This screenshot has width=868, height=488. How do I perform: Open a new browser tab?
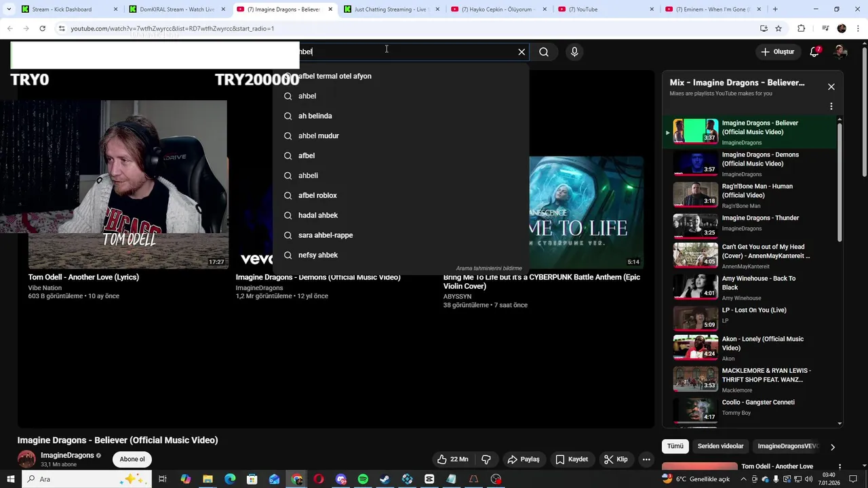(775, 9)
